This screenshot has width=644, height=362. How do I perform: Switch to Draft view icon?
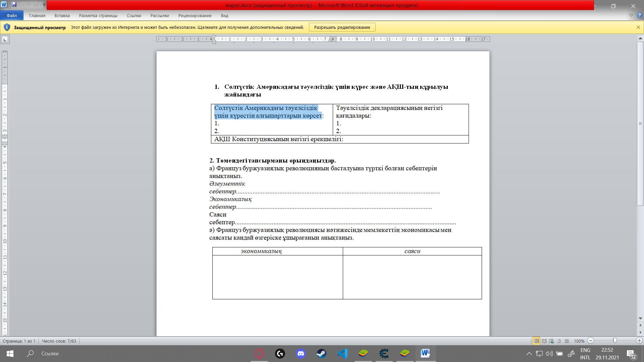tap(567, 341)
